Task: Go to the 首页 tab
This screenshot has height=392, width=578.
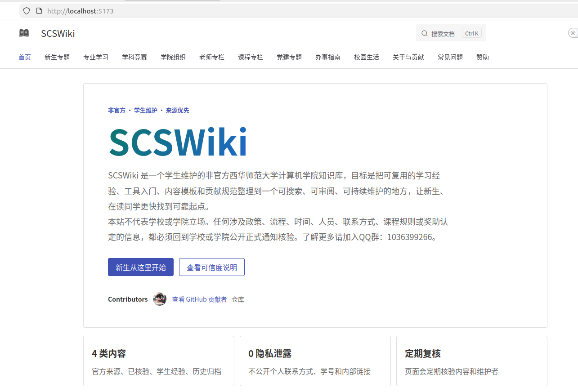Action: click(25, 57)
